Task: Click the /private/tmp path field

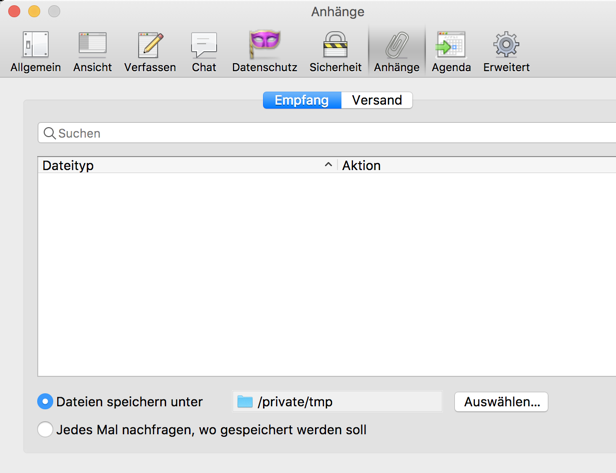Action: click(337, 402)
